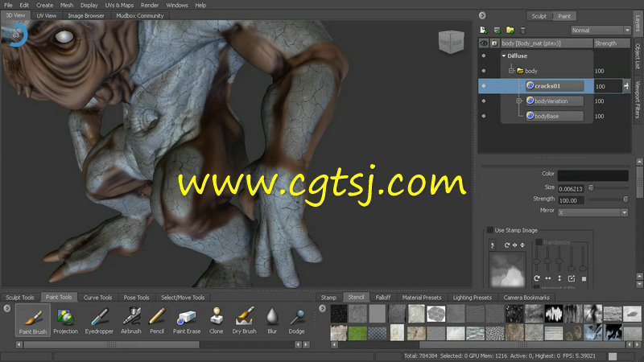Viewport: 644px width, 362px height.
Task: Pick the Eyedropper tool
Action: pyautogui.click(x=99, y=320)
